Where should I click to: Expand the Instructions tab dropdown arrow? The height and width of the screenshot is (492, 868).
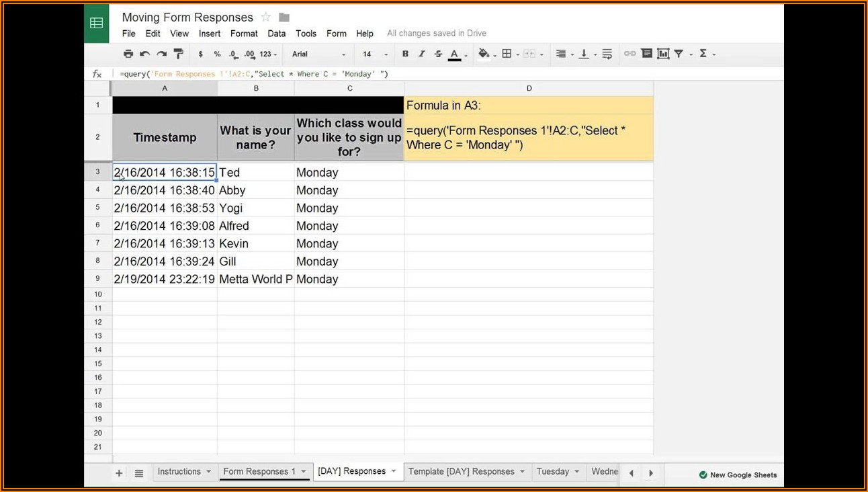pos(209,472)
